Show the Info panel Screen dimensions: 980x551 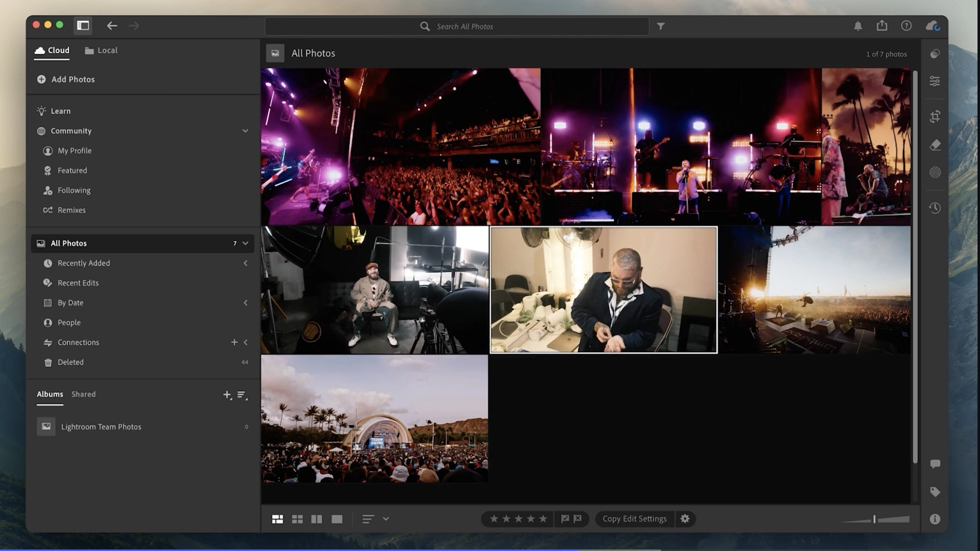pos(935,519)
